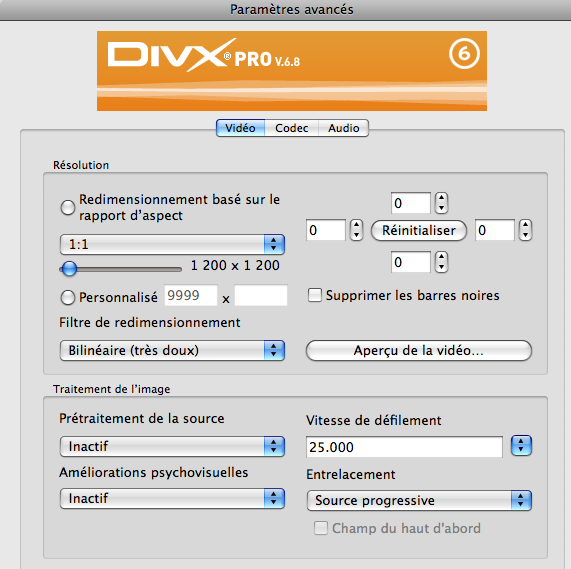Open the 1:1 aspect ratio dropdown
This screenshot has height=569, width=571.
(172, 244)
